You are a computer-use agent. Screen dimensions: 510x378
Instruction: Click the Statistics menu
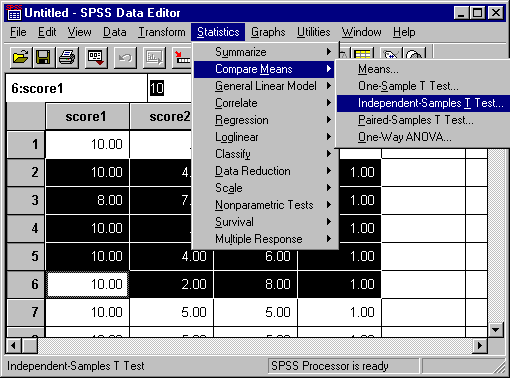218,32
